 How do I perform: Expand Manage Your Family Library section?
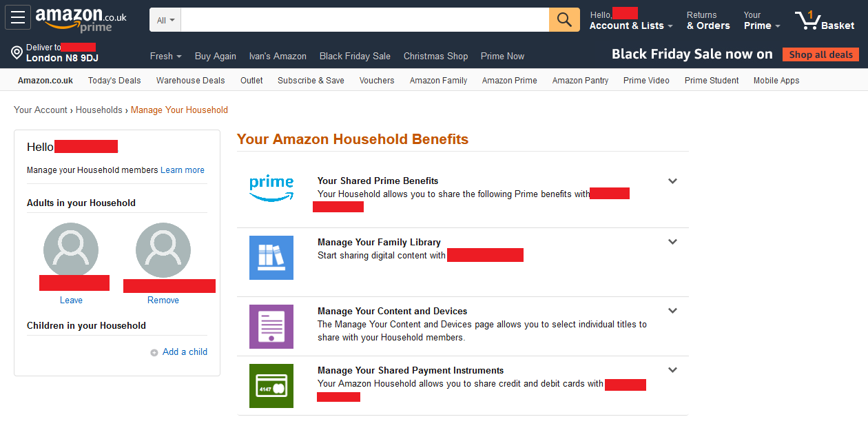coord(673,242)
